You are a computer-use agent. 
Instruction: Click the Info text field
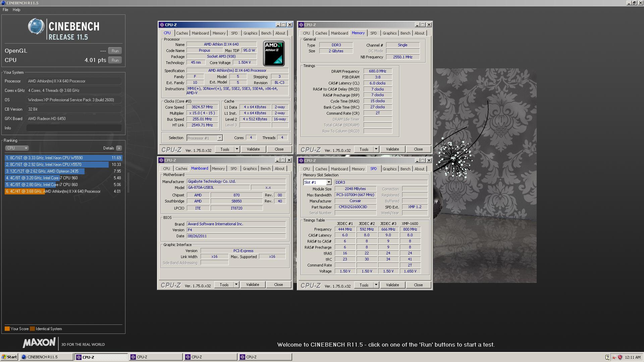(74, 128)
